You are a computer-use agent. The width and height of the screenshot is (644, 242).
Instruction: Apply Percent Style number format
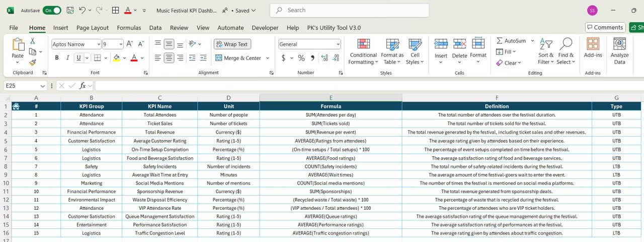click(x=301, y=58)
